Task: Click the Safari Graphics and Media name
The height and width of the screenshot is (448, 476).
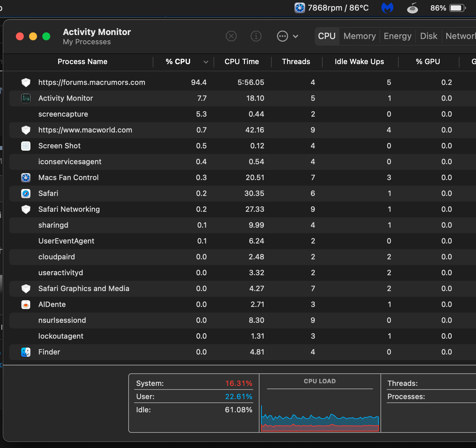Action: pyautogui.click(x=84, y=288)
